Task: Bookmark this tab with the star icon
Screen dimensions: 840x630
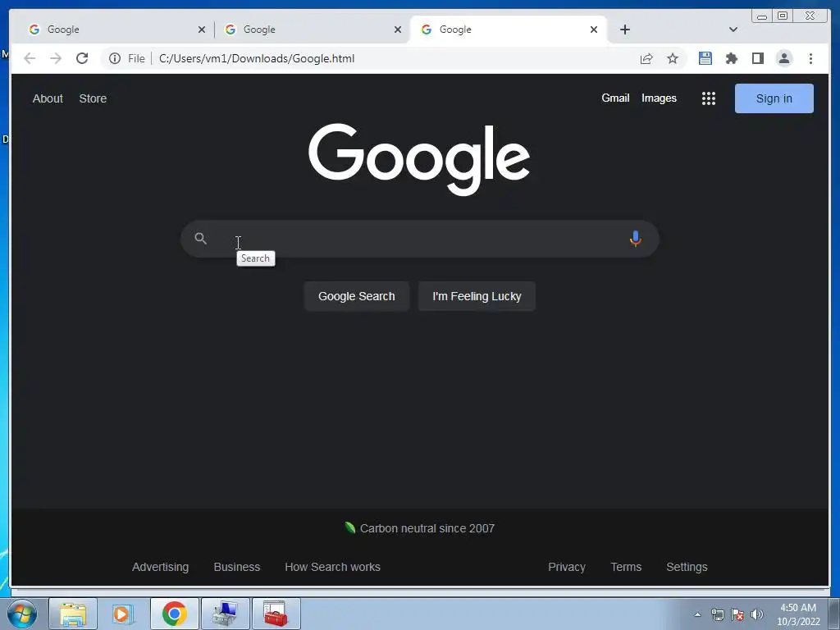Action: click(x=673, y=58)
